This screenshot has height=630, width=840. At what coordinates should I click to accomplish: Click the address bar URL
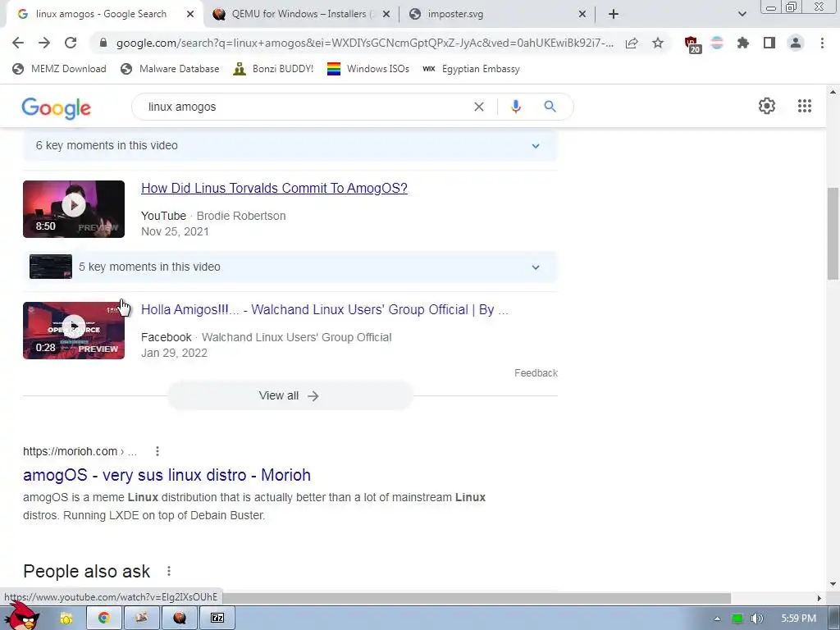coord(364,43)
